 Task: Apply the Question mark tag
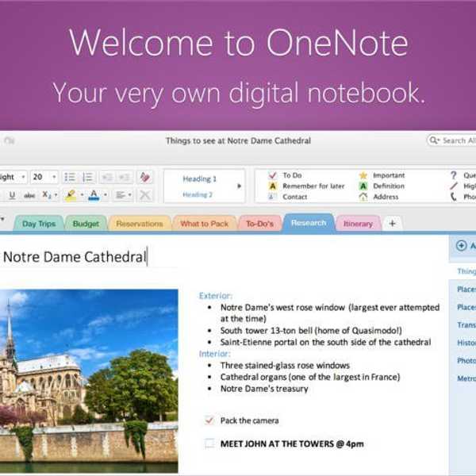[463, 175]
